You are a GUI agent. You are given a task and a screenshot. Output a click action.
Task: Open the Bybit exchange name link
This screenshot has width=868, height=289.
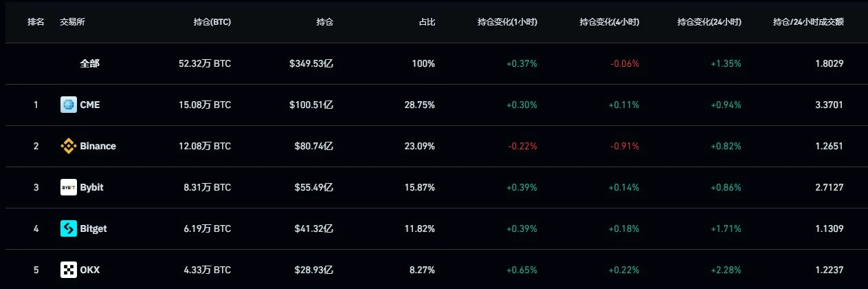point(91,187)
